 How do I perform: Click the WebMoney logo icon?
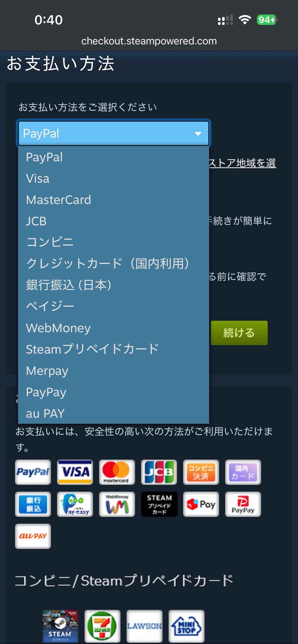117,504
